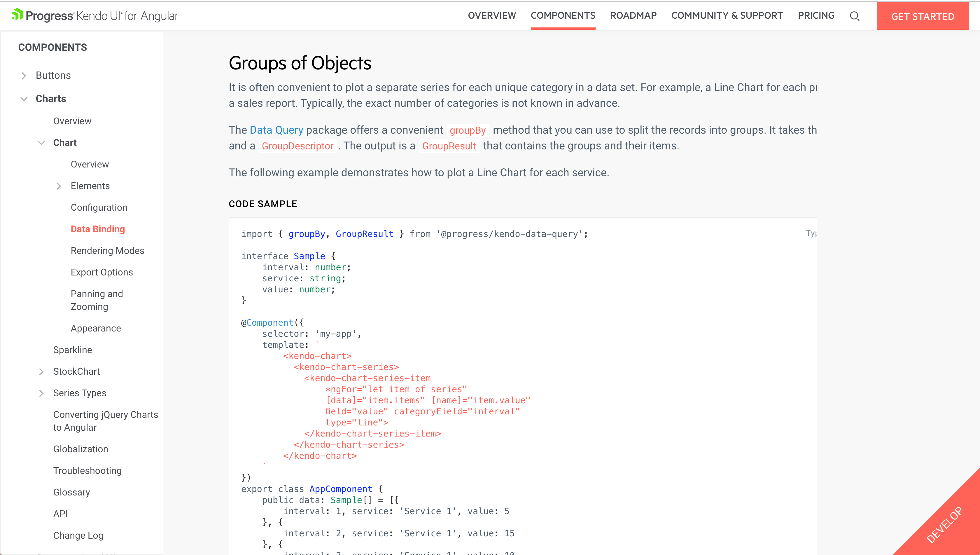Click the export class AppComponent line

pos(312,489)
